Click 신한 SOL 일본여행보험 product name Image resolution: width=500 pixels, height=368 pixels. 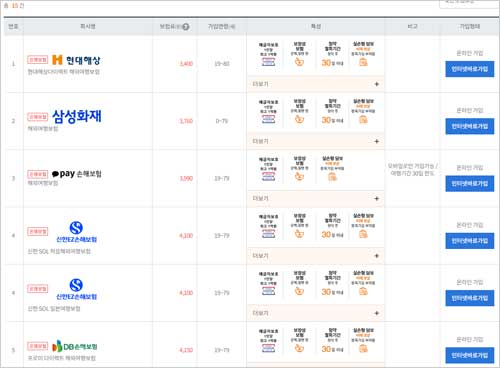54,308
